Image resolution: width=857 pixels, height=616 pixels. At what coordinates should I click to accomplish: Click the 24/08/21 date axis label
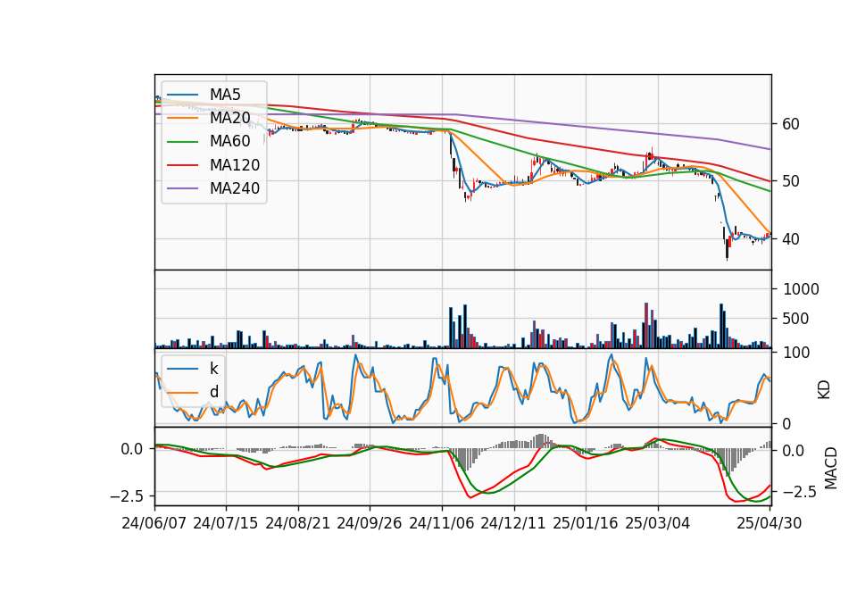coord(298,523)
